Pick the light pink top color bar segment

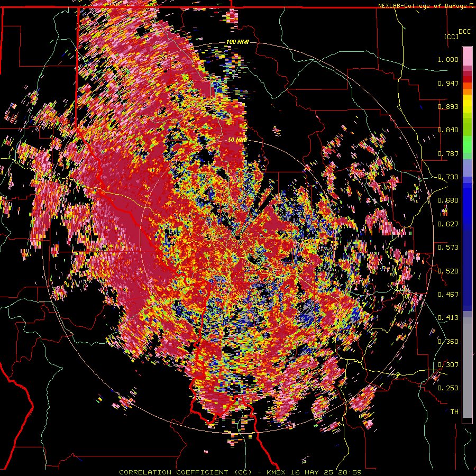(467, 56)
